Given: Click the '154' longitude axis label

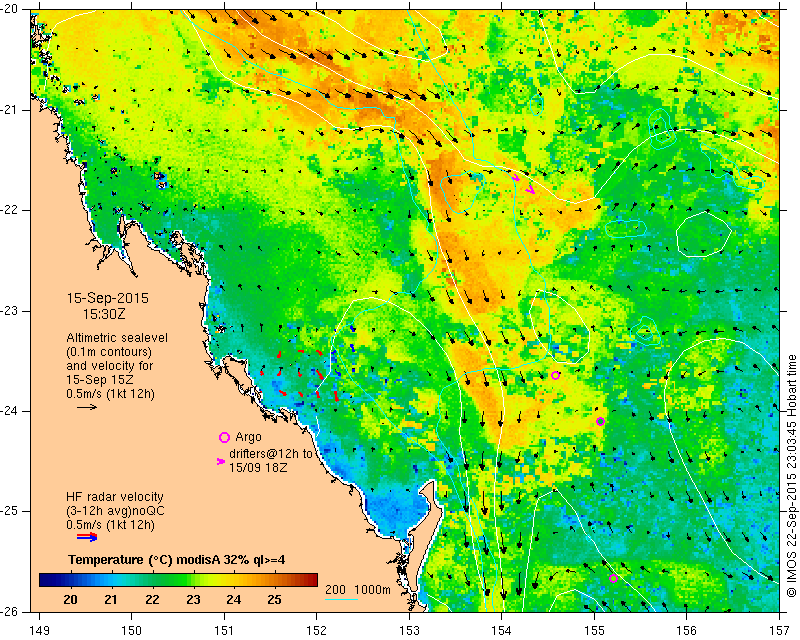Looking at the screenshot, I should click(502, 631).
